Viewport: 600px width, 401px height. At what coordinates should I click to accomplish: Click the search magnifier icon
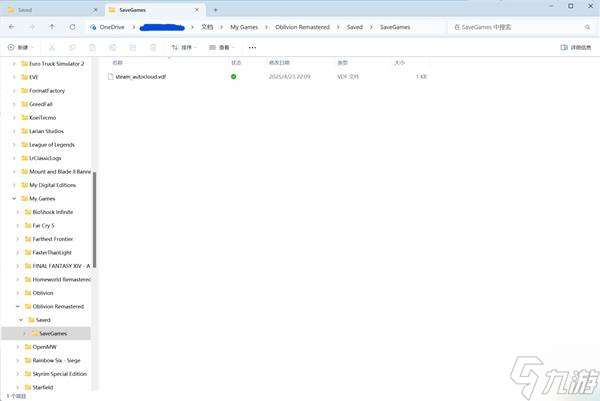pyautogui.click(x=587, y=27)
